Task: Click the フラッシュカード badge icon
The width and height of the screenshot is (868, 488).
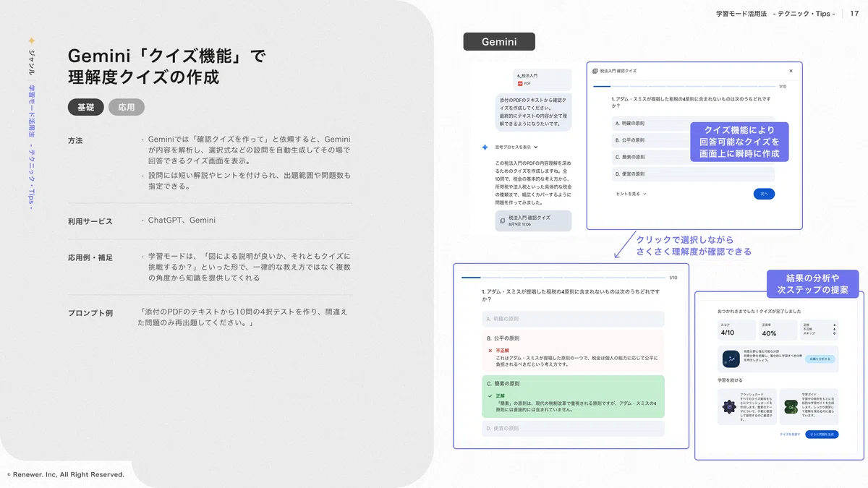Action: click(730, 408)
